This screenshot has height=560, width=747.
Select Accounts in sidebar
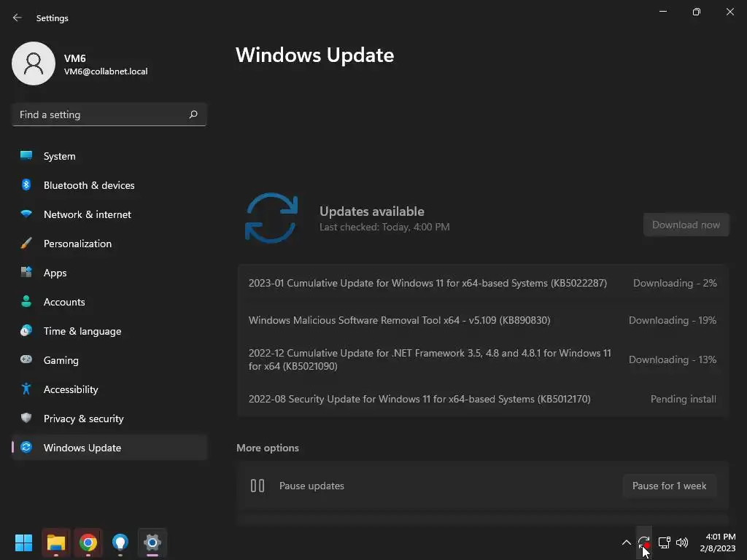109,302
